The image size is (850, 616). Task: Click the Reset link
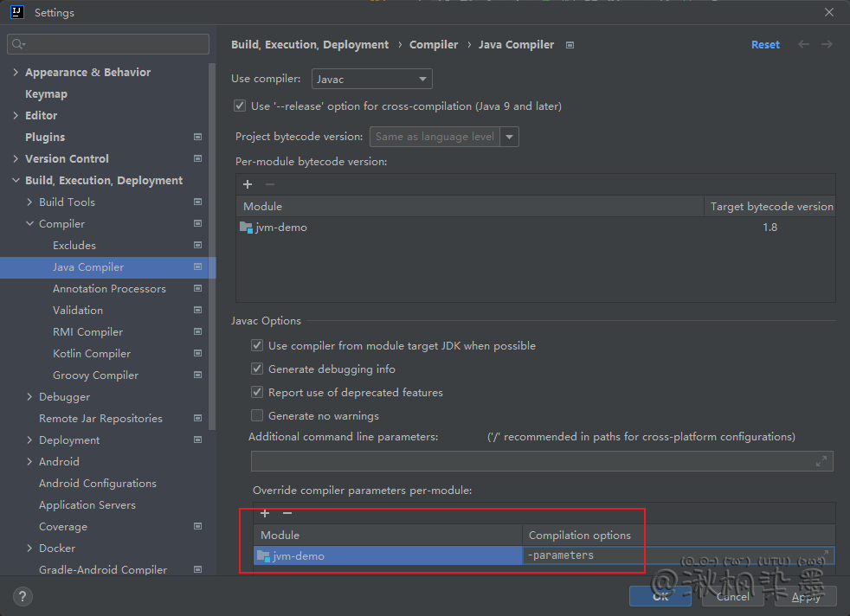(x=765, y=44)
